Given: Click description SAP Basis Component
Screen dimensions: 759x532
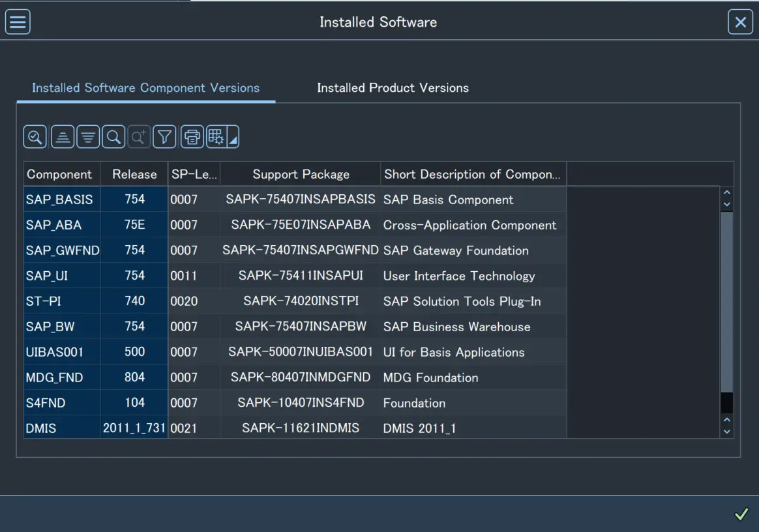Looking at the screenshot, I should [473, 199].
